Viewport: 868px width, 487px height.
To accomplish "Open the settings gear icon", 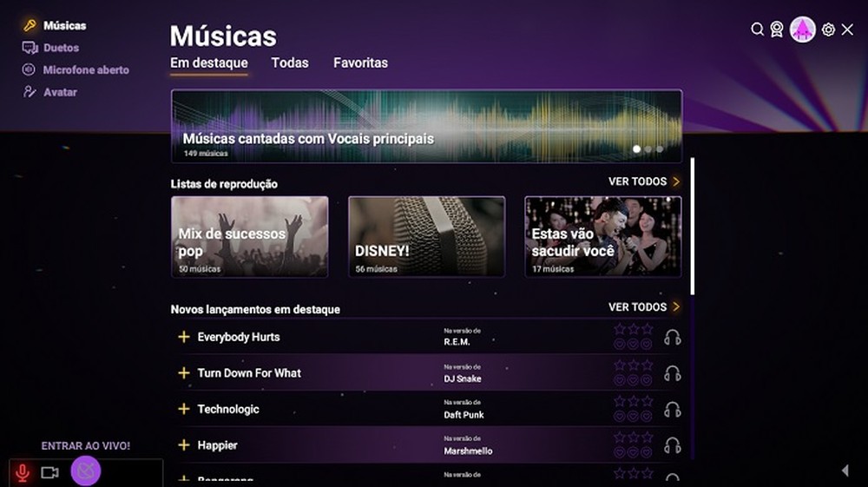I will (828, 30).
